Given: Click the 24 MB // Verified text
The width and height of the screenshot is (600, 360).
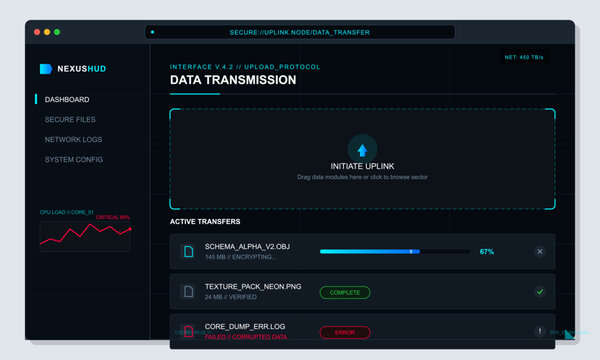Looking at the screenshot, I should click(x=231, y=297).
